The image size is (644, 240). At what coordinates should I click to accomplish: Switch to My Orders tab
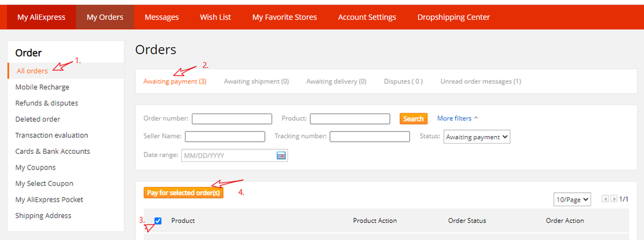pyautogui.click(x=105, y=17)
